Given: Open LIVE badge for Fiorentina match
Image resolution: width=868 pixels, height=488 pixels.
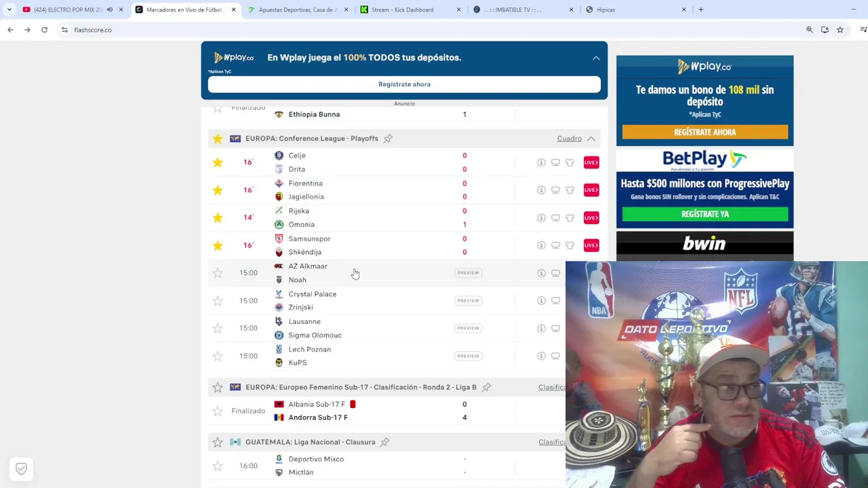Looking at the screenshot, I should coord(591,190).
